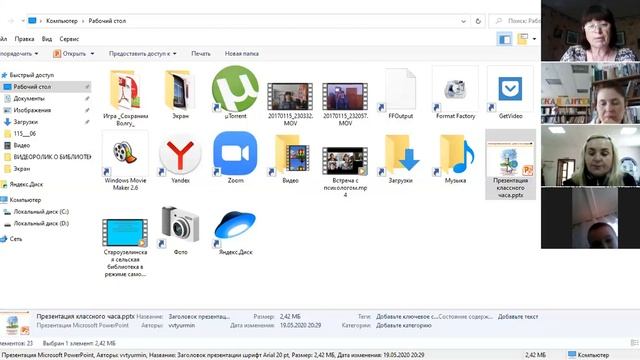Toggle the preview pane button
This screenshot has width=640, height=360.
pos(504,39)
